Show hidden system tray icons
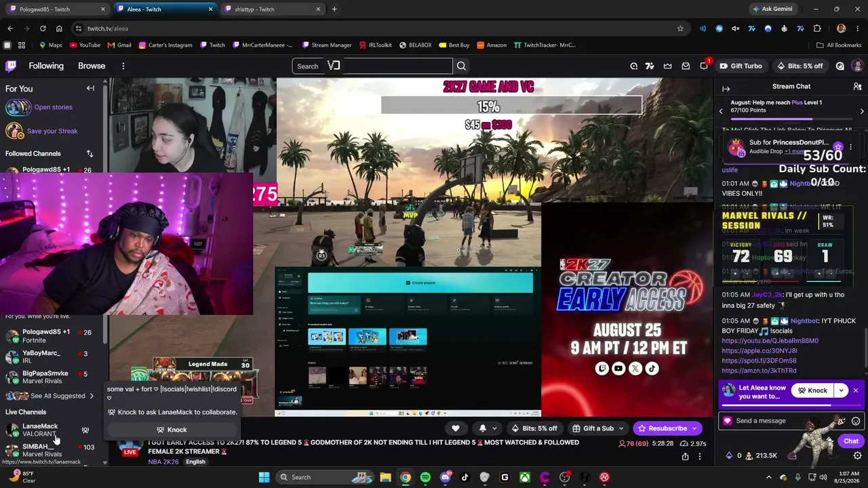This screenshot has height=488, width=868. point(770,477)
